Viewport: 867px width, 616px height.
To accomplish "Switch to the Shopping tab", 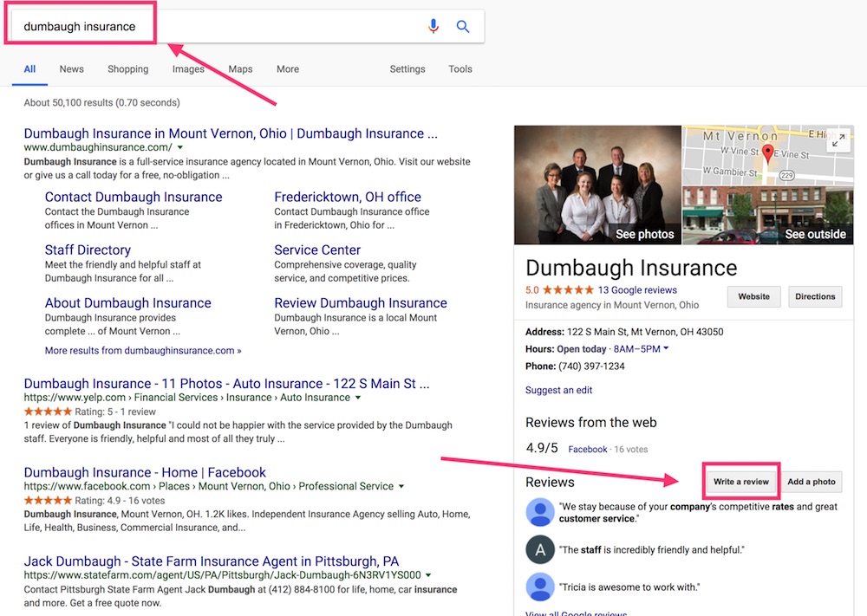I will tap(127, 69).
